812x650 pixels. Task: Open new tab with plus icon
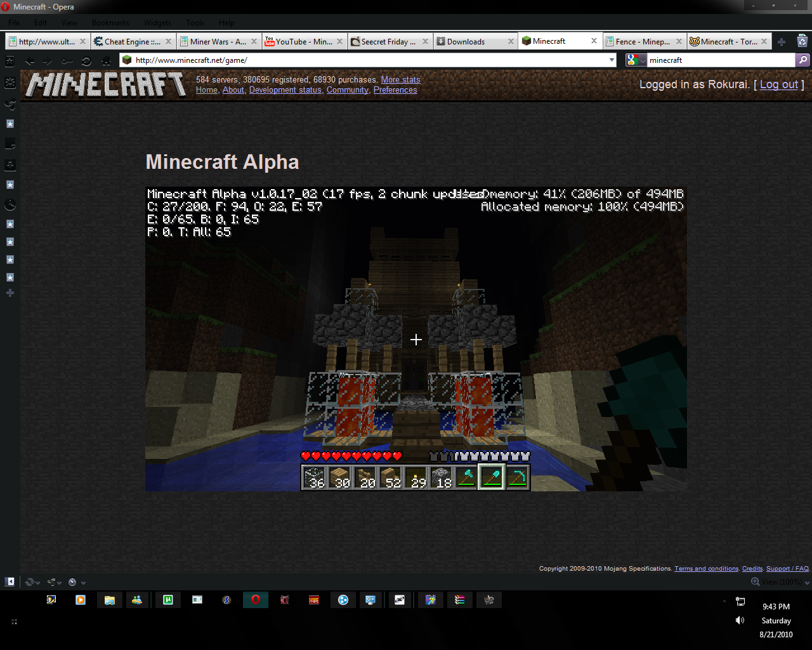coord(782,42)
